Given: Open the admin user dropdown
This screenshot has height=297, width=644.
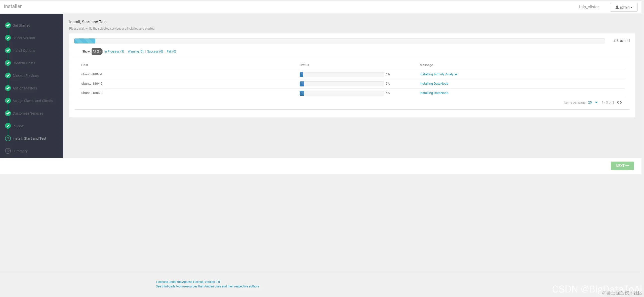Looking at the screenshot, I should [624, 7].
